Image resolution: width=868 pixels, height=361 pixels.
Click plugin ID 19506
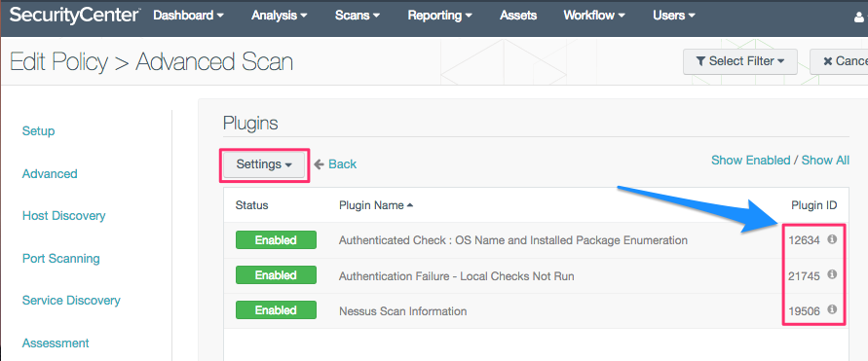804,310
